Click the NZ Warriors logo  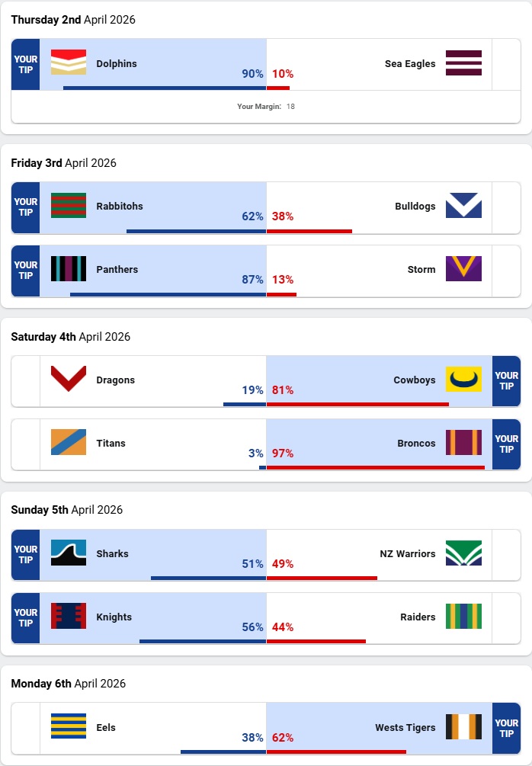(463, 553)
